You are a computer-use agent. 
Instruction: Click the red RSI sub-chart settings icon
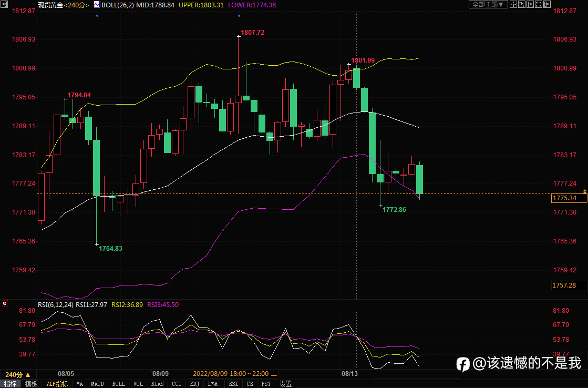[5, 303]
